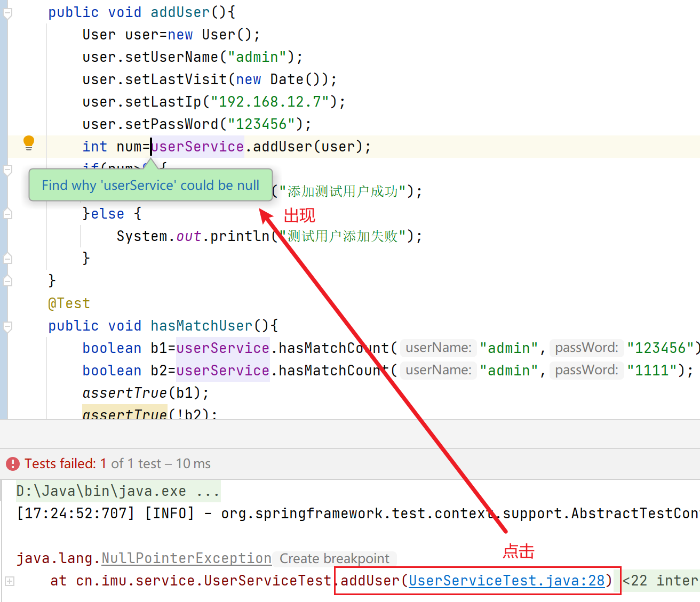The width and height of the screenshot is (700, 602).
Task: Click 'out' in the System.out.println call
Action: coord(189,236)
